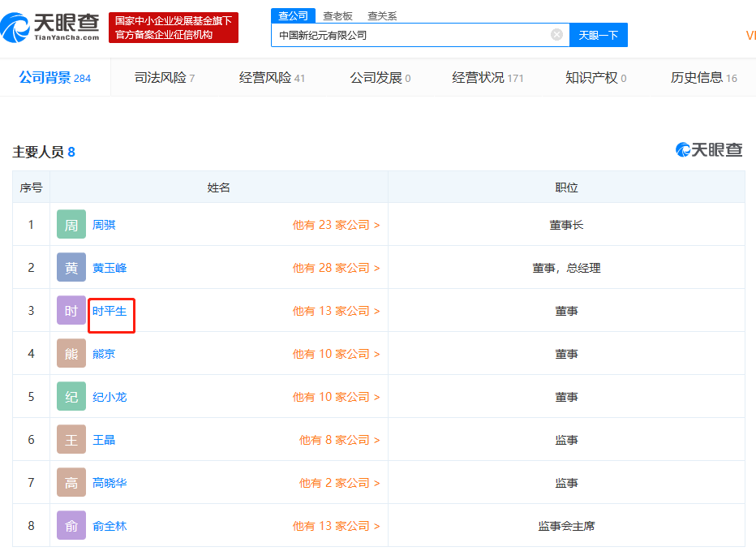Open the 经营风险 41 tab
This screenshot has width=756, height=560.
[272, 78]
